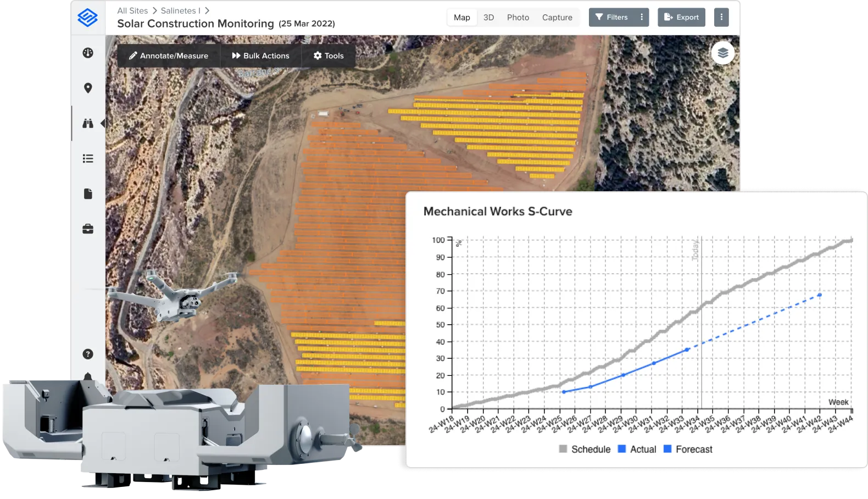Switch to the 3D view tab
The image size is (868, 499).
489,18
